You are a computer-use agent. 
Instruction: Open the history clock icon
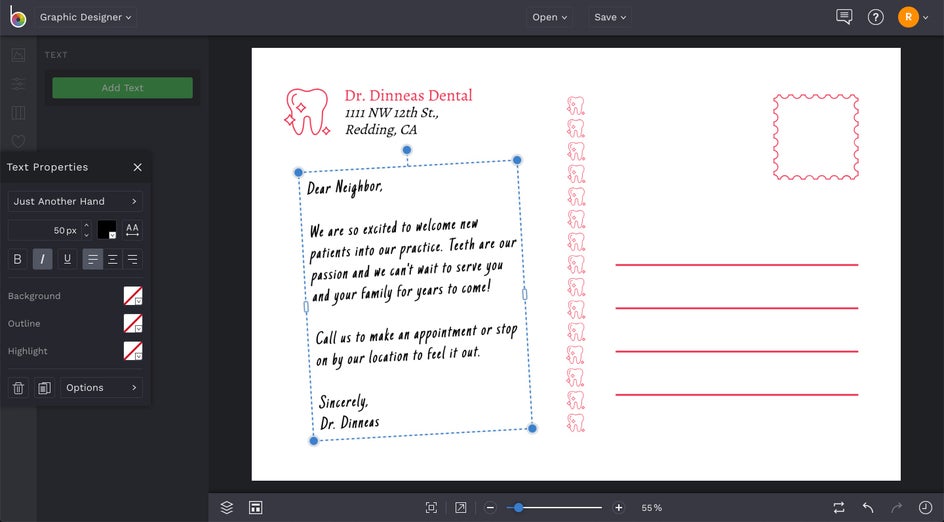coord(925,508)
